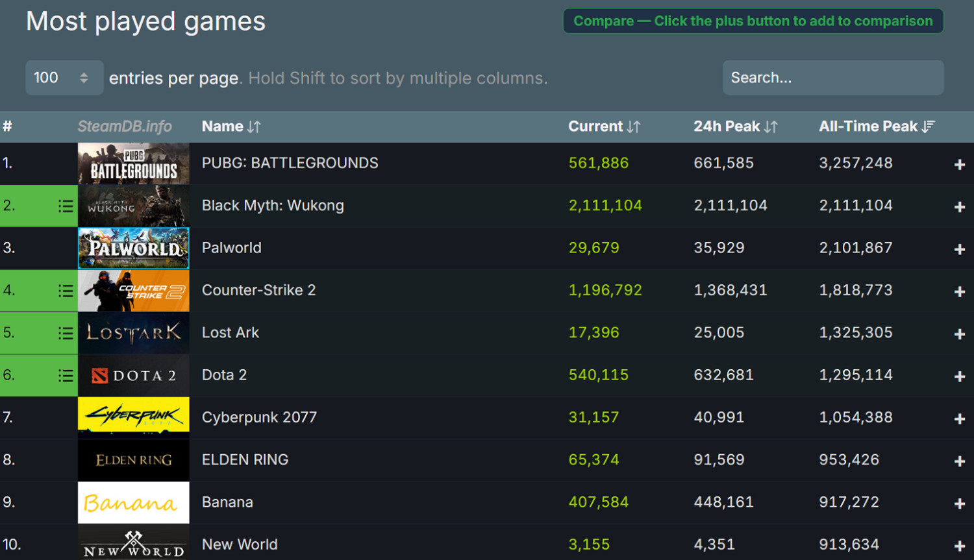
Task: Open the Cyberpunk 2077 thumbnail image
Action: [x=134, y=417]
